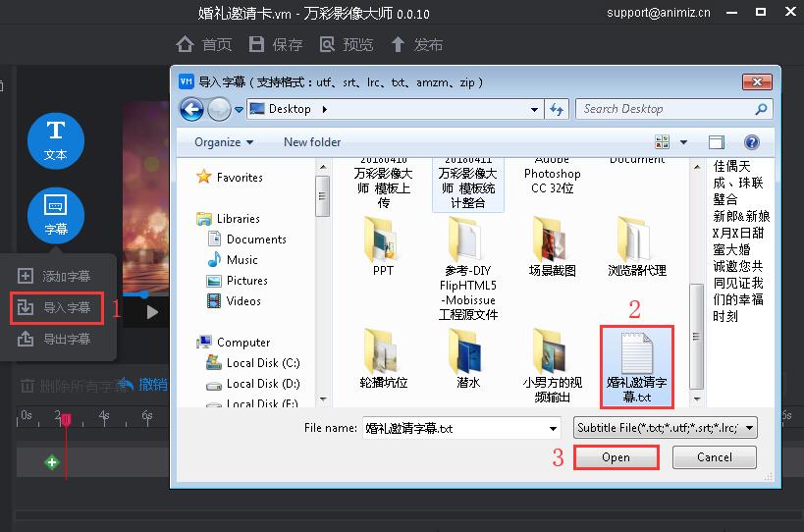Image resolution: width=804 pixels, height=532 pixels.
Task: Select the 字幕 subtitle tool circle
Action: pos(55,216)
